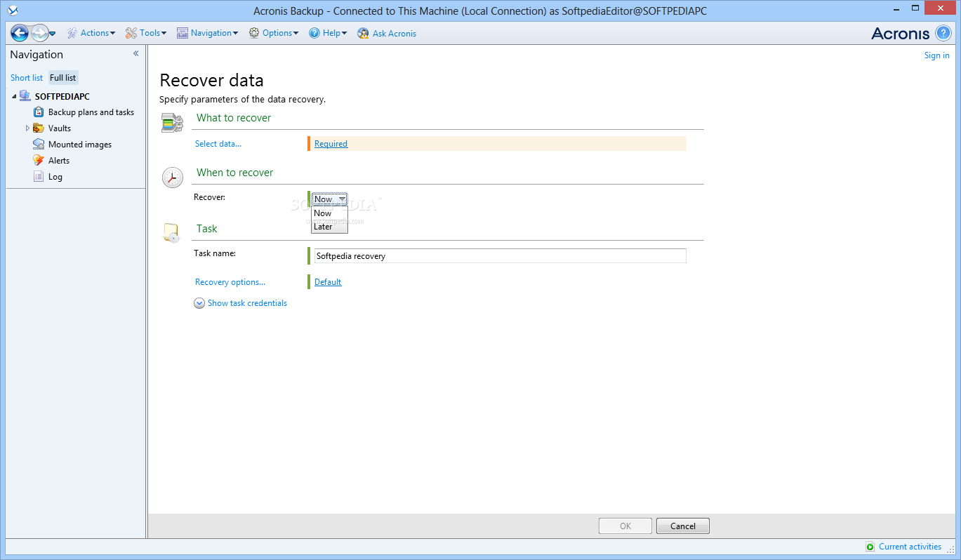
Task: Click the Alerts icon in navigation
Action: pyautogui.click(x=39, y=161)
